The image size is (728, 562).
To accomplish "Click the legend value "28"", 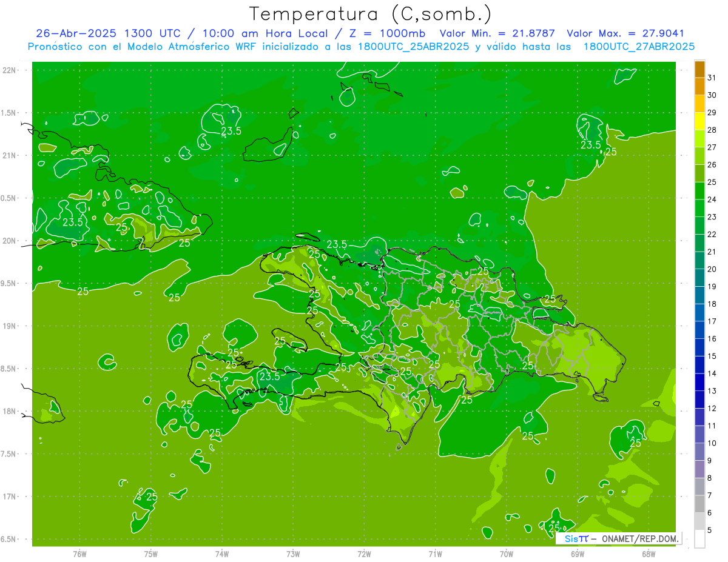I will 712,130.
